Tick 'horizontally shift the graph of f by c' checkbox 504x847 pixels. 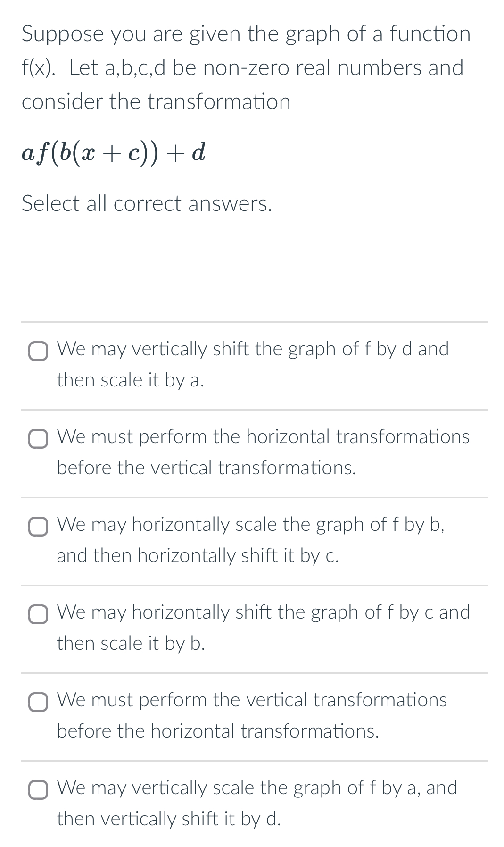coord(39,615)
